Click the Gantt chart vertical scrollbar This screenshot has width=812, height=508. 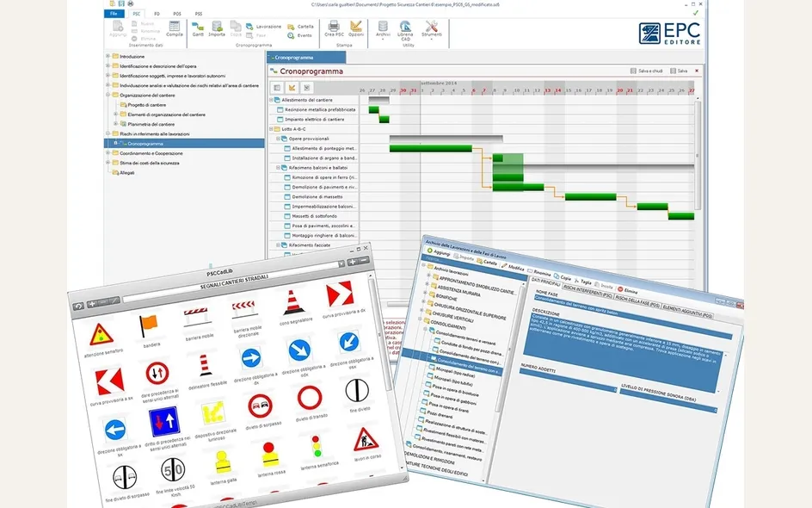coord(697,156)
